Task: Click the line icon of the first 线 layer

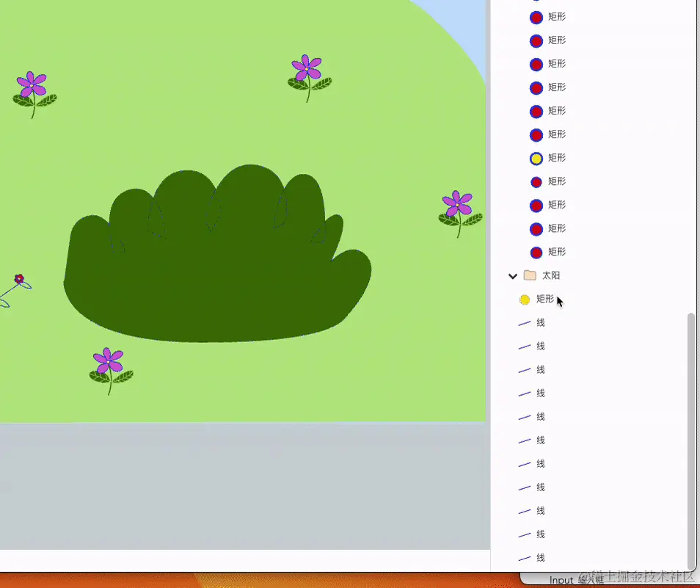Action: 525,322
